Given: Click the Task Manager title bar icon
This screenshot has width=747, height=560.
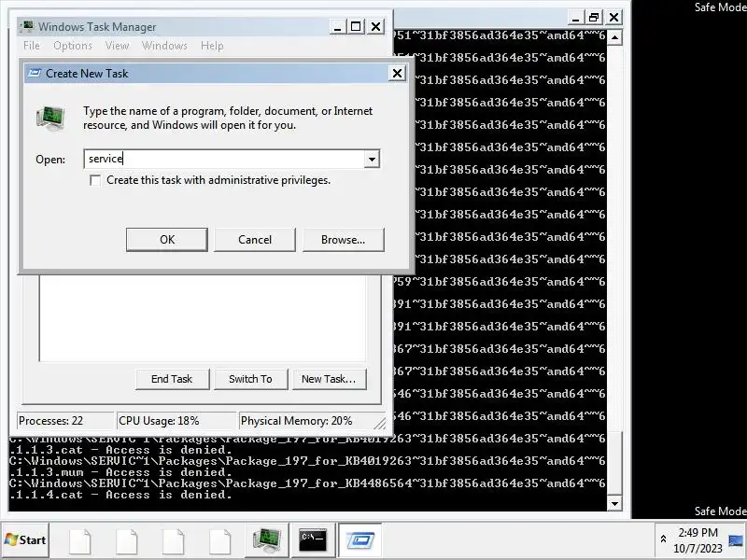Looking at the screenshot, I should click(27, 26).
